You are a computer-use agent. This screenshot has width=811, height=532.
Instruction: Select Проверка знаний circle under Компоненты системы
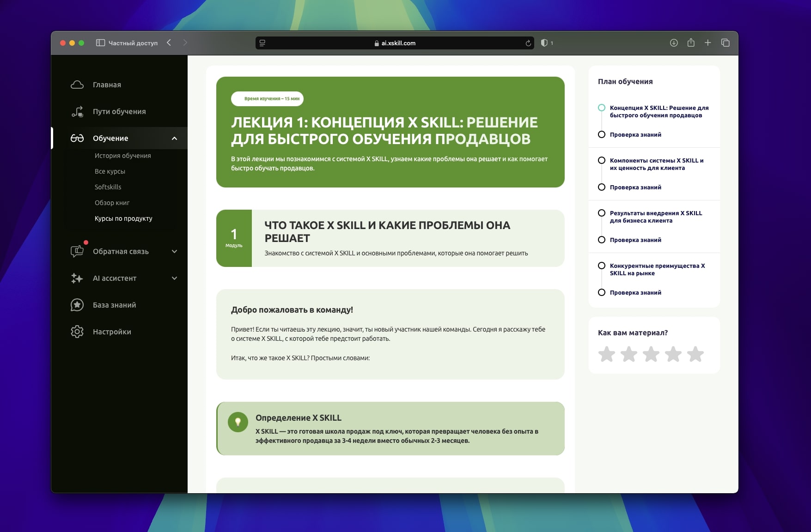click(602, 187)
